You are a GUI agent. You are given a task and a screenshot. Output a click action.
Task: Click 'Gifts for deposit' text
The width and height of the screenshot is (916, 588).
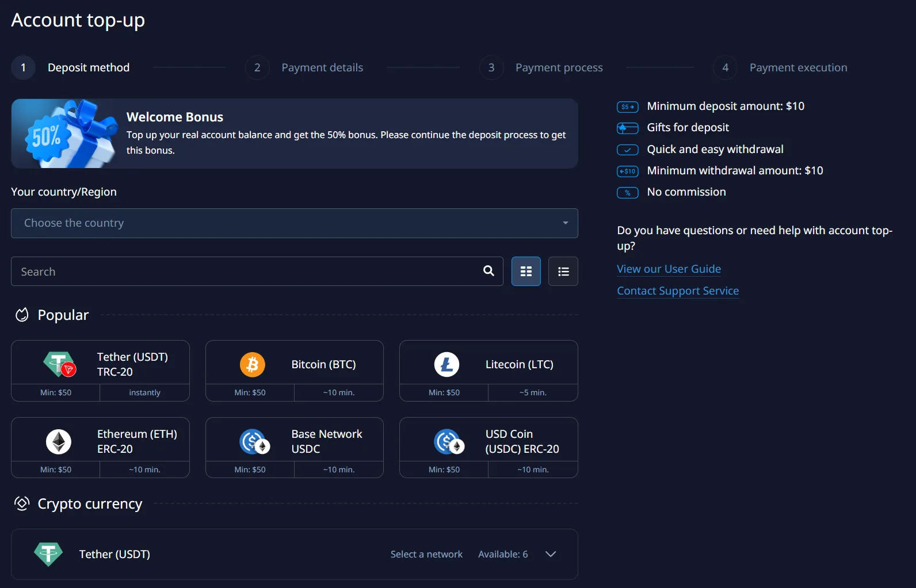(x=688, y=127)
